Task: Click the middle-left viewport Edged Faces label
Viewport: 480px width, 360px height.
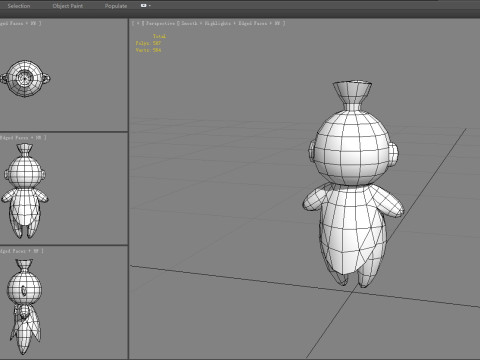Action: click(x=22, y=137)
